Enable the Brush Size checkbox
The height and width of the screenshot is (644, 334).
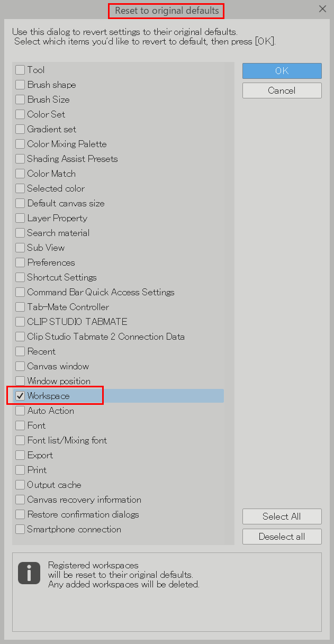pyautogui.click(x=20, y=99)
